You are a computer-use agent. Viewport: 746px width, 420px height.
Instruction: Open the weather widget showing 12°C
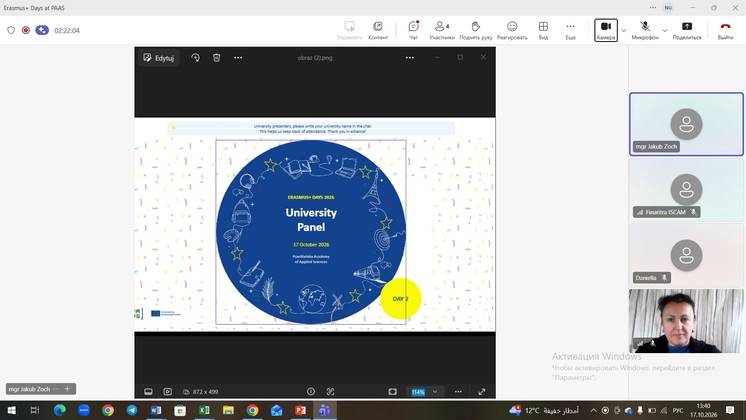point(544,410)
